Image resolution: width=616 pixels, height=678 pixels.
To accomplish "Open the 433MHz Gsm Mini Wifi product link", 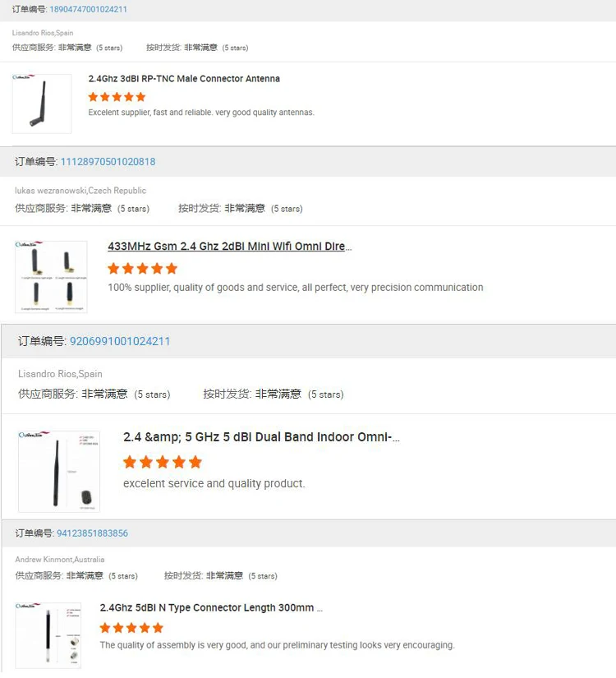I will [229, 246].
